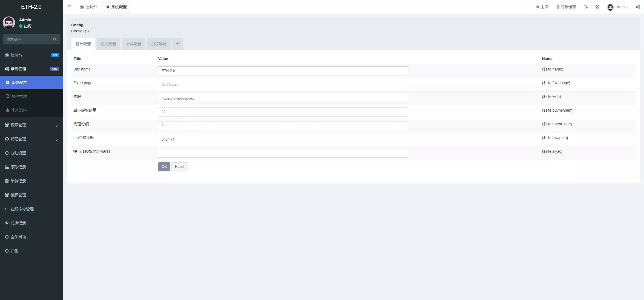Open 附件管理 sidebar item
Viewport: 644px width, 300px height.
(x=19, y=96)
